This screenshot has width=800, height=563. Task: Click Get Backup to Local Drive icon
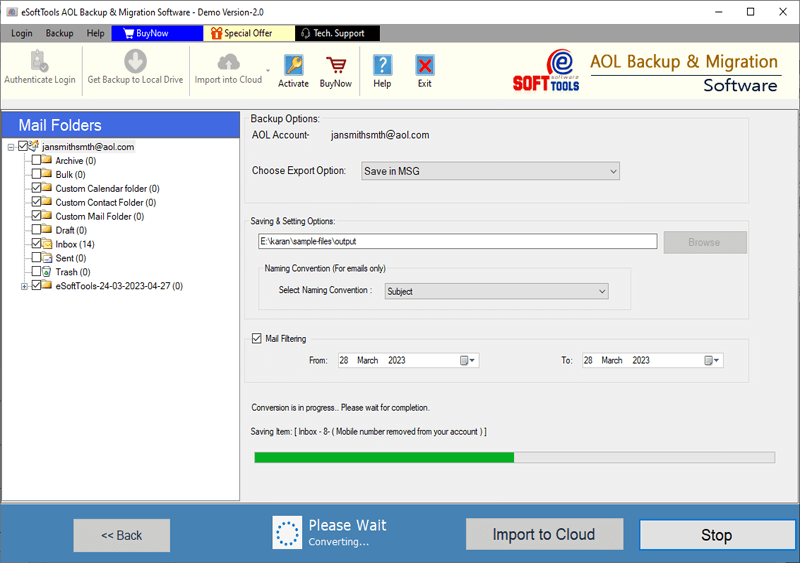[135, 63]
